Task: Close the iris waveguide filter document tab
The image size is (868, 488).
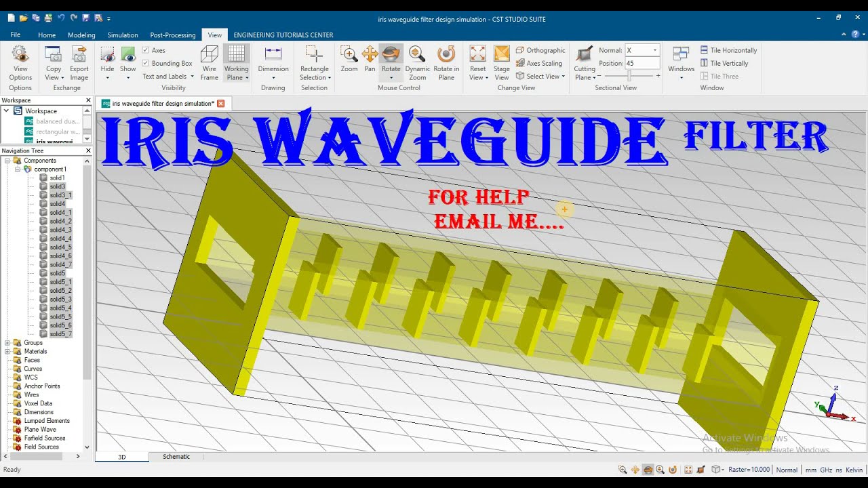Action: point(220,103)
